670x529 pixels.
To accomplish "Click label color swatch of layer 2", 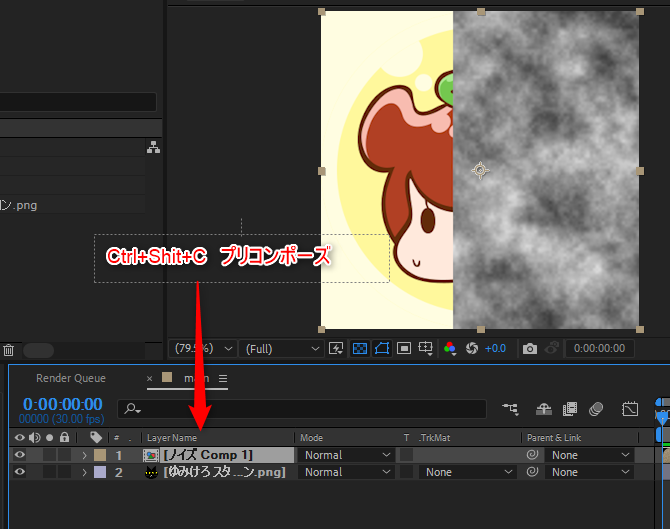I will tap(100, 472).
